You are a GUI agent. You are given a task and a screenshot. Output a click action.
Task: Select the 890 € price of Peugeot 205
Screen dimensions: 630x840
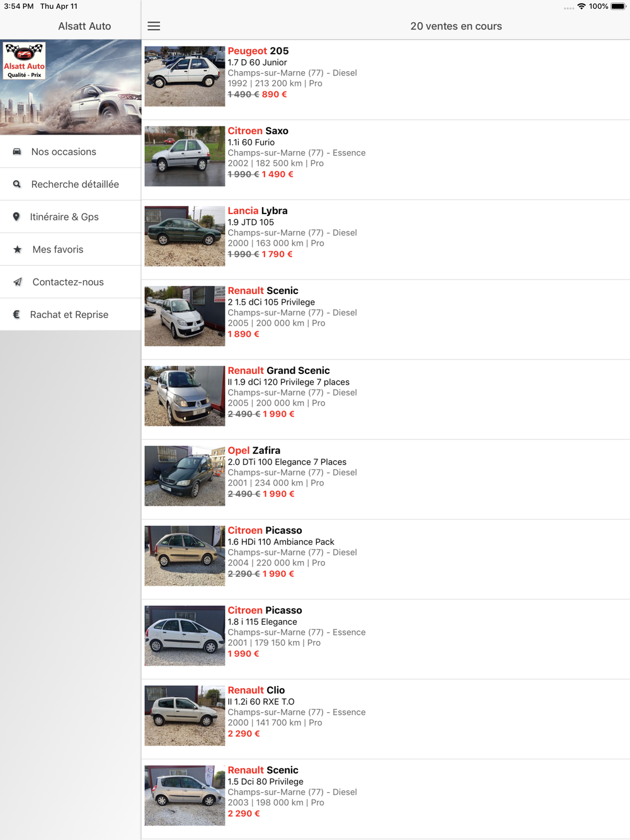tap(274, 94)
